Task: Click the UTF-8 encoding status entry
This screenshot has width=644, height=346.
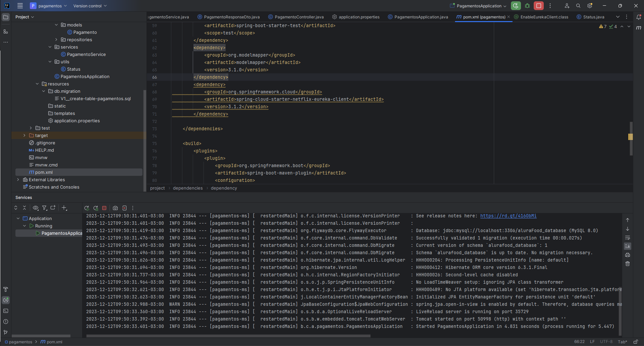Action: (x=606, y=342)
